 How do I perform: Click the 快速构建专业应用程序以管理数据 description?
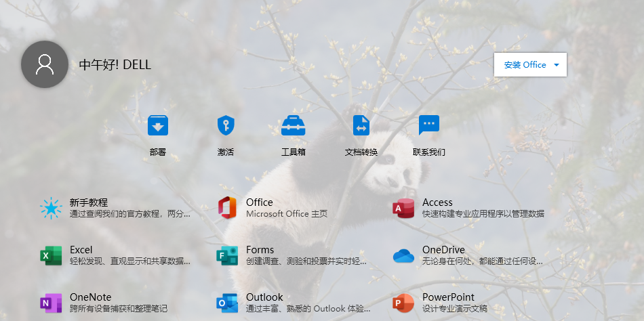click(x=483, y=214)
